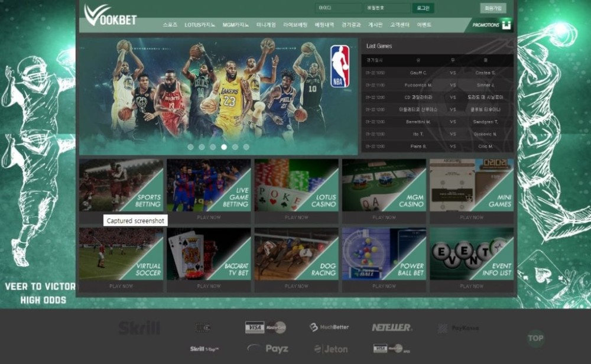Image resolution: width=591 pixels, height=364 pixels.
Task: Click the PROMOTIONS link
Action: point(485,25)
